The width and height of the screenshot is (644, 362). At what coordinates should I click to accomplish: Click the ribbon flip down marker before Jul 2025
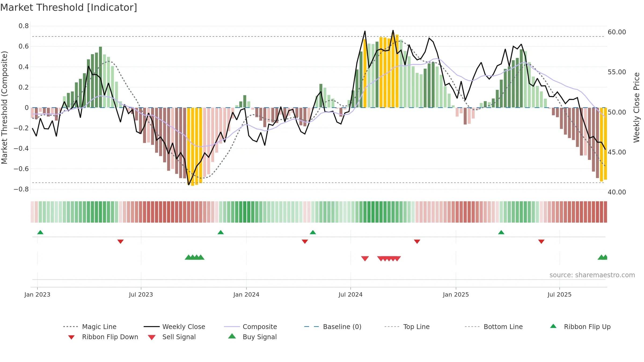coord(541,242)
